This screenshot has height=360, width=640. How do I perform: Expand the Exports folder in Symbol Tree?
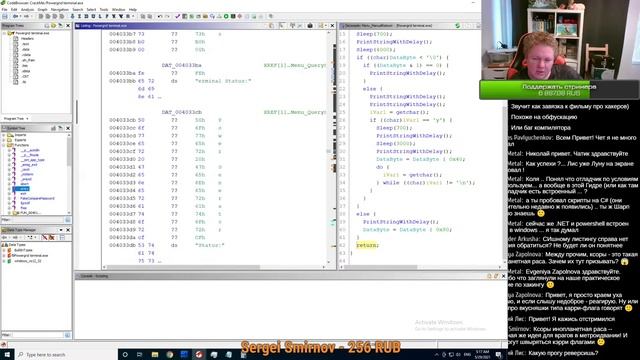click(4, 140)
